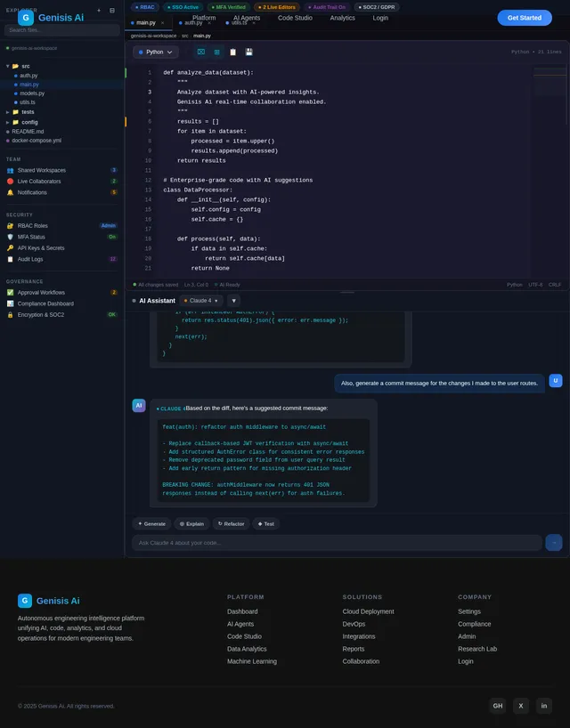Click the 2 Live Editors status badge
This screenshot has width=570, height=728.
coord(277,7)
